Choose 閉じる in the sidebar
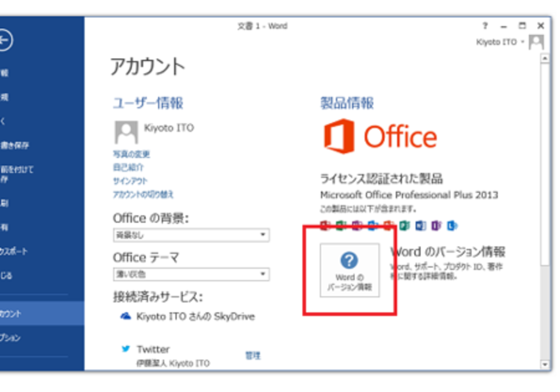Image resolution: width=560 pixels, height=392 pixels. [x=6, y=275]
